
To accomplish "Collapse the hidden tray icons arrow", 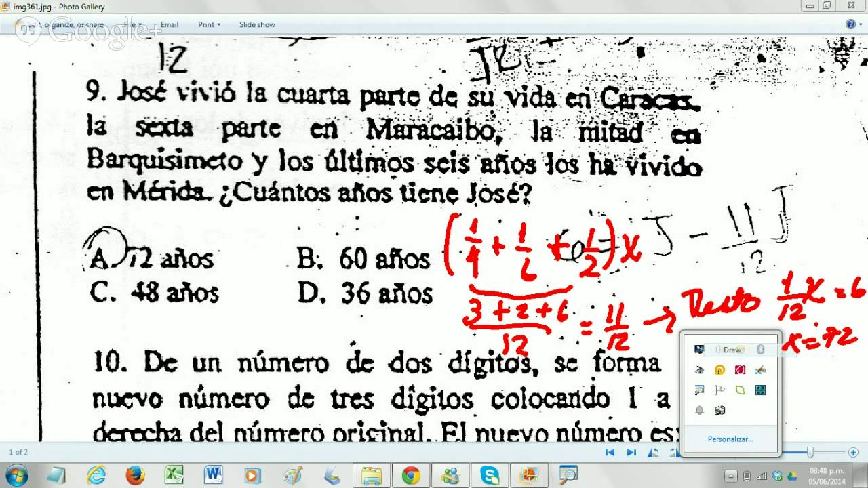I will 731,476.
